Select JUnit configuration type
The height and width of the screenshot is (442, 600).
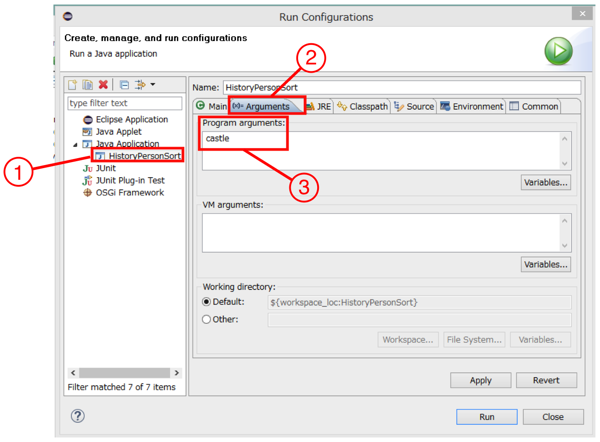point(106,168)
